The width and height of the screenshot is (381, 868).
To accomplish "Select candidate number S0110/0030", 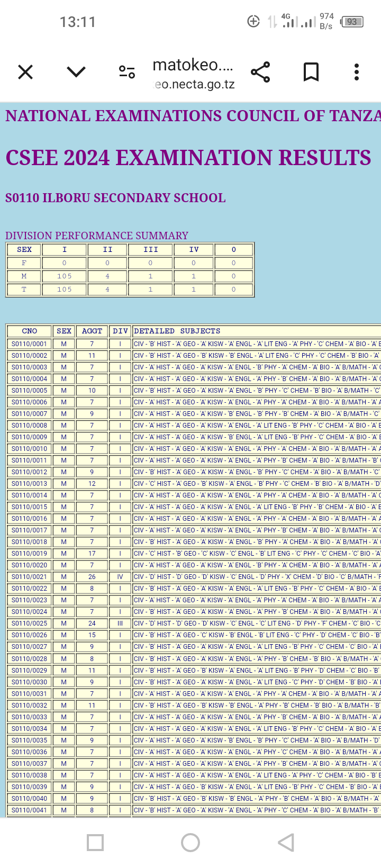I will (30, 682).
